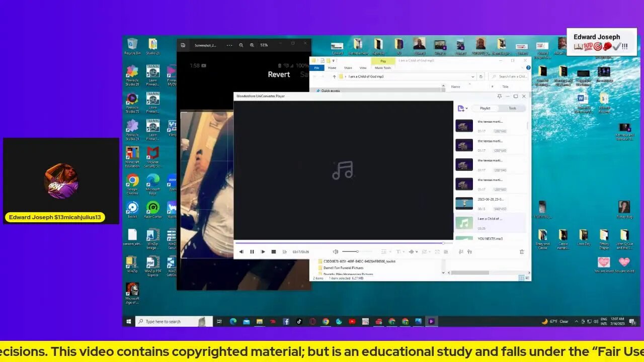Delete playlist item with trash icon
This screenshot has height=362, width=644.
point(522,251)
